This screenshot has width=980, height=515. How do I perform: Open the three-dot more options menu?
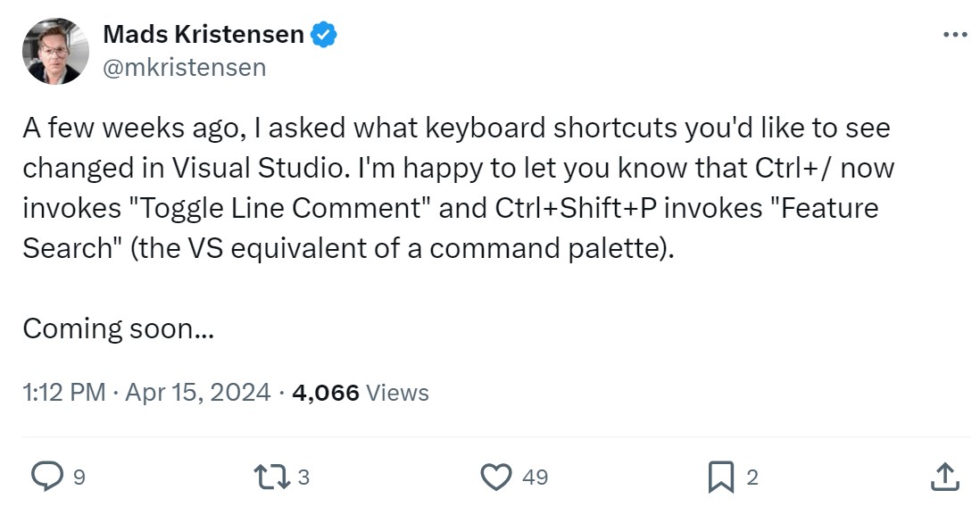point(954,35)
